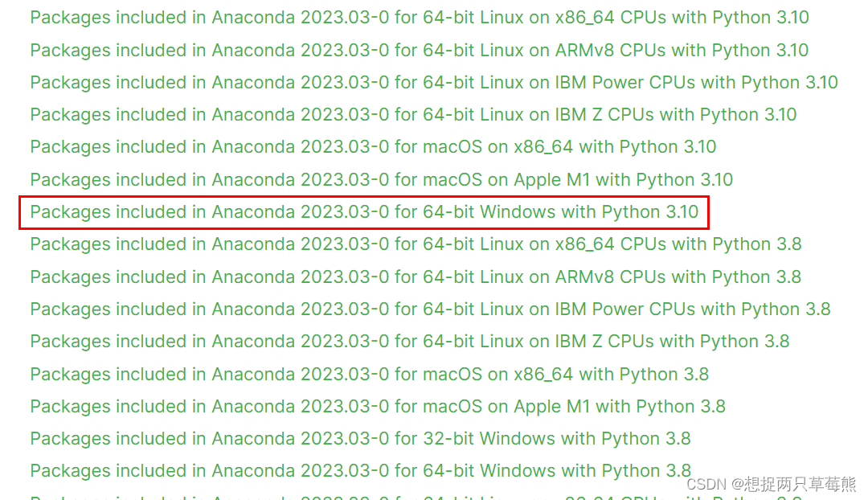Open packages for macOS Apple M1 Python 3.10
This screenshot has height=500, width=868.
click(x=380, y=179)
